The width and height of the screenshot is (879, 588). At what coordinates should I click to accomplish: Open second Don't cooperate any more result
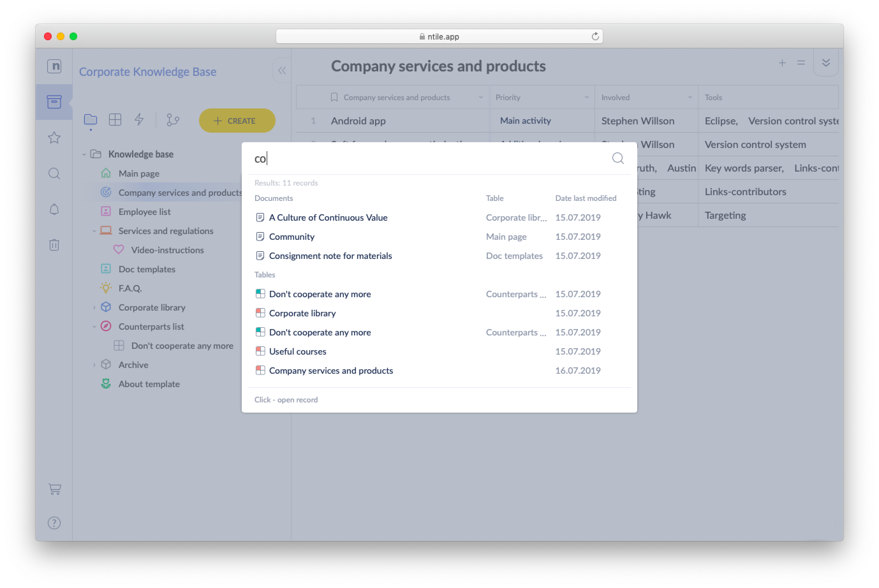point(320,332)
